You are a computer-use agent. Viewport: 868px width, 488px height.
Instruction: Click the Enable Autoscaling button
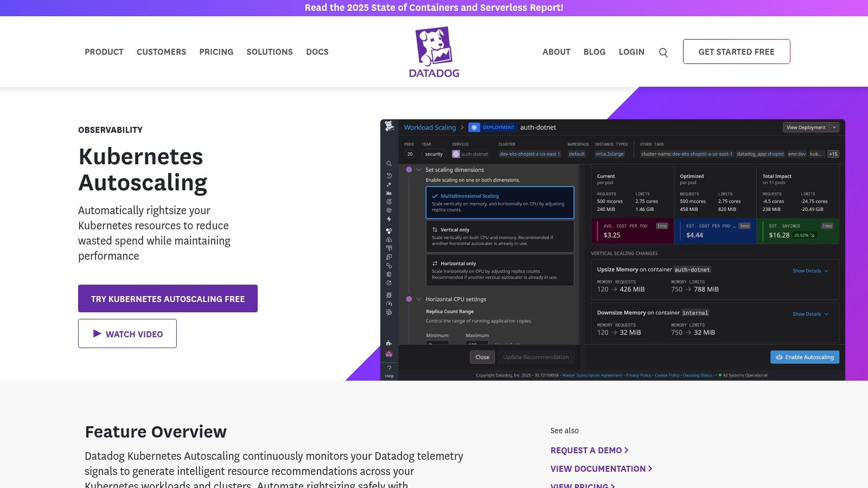pos(805,357)
